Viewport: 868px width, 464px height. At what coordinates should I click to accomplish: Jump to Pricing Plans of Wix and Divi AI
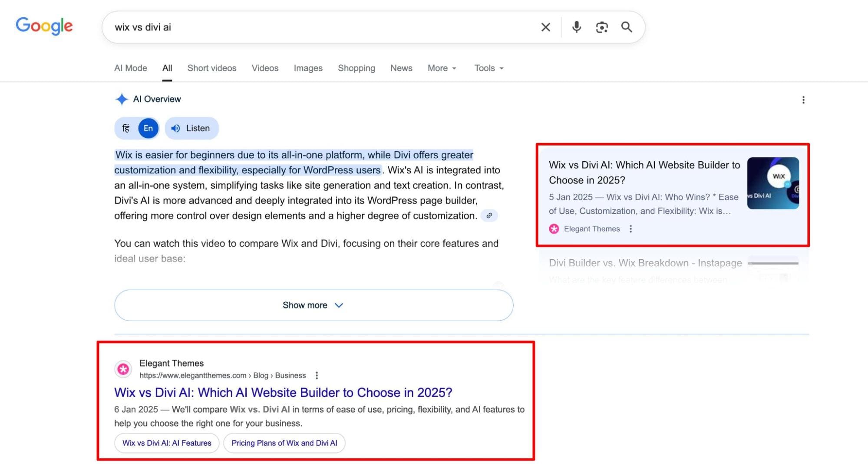(x=284, y=443)
